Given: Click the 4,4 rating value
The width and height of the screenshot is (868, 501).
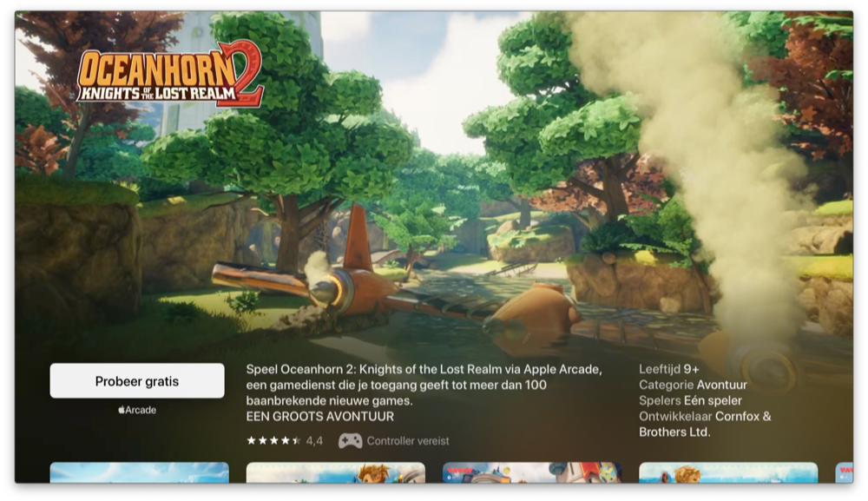Looking at the screenshot, I should pos(314,441).
